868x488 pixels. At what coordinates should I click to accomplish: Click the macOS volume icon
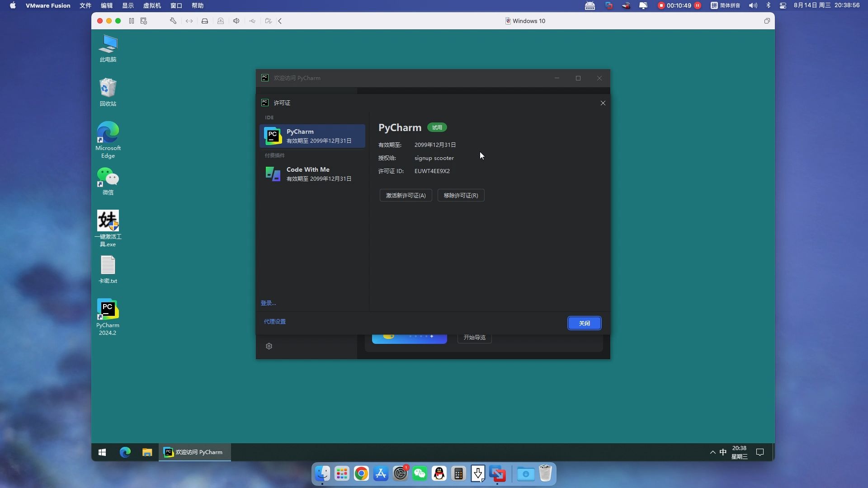[x=753, y=5]
